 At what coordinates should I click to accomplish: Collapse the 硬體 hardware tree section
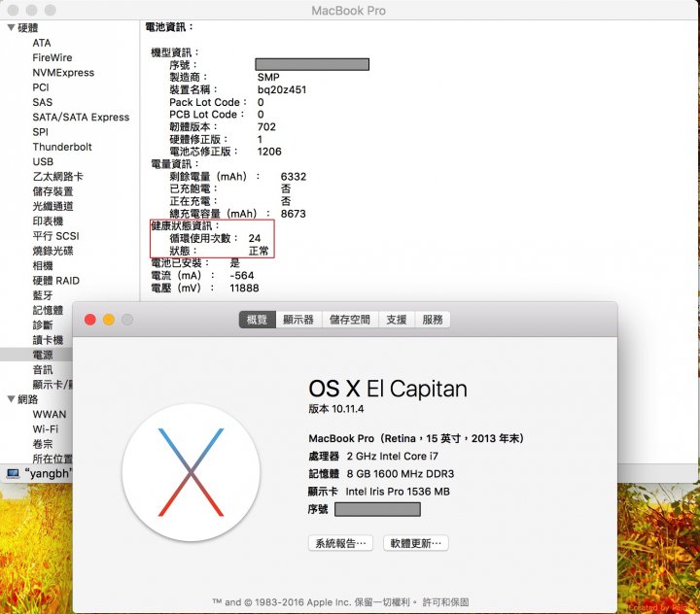click(x=11, y=27)
